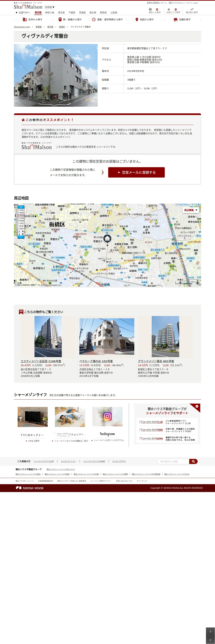Open シャーメゾンライフPOINT banner
Image resolution: width=215 pixels, height=644 pixels.
click(167, 430)
